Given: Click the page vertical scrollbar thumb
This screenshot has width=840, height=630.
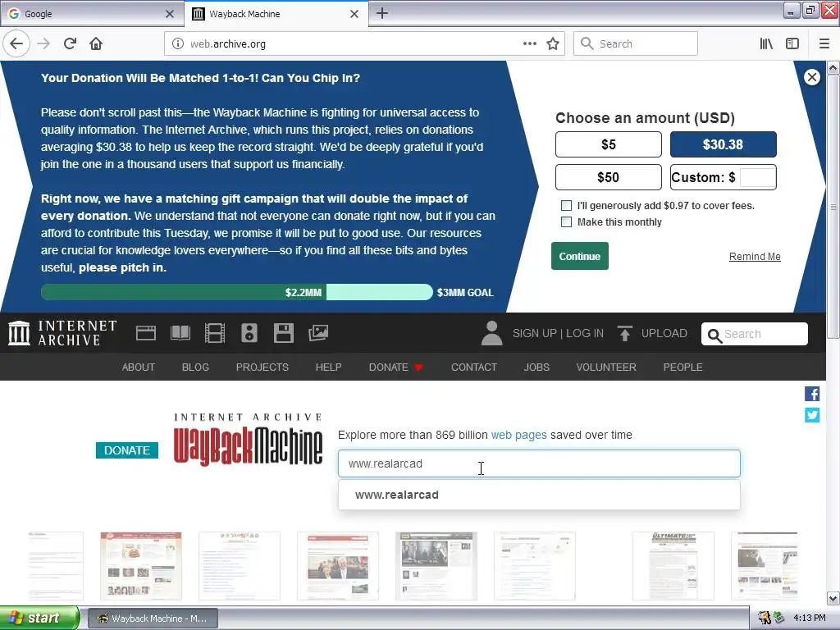Looking at the screenshot, I should (x=833, y=206).
